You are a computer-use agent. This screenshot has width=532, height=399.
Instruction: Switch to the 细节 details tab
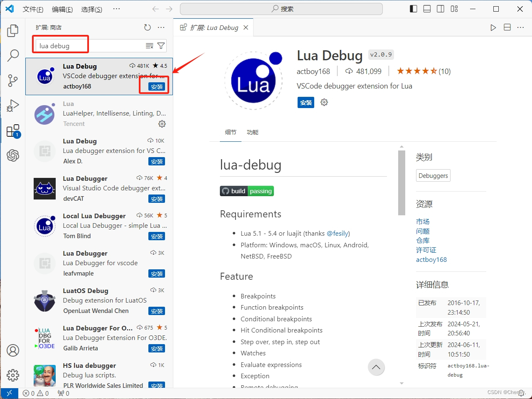click(x=231, y=132)
